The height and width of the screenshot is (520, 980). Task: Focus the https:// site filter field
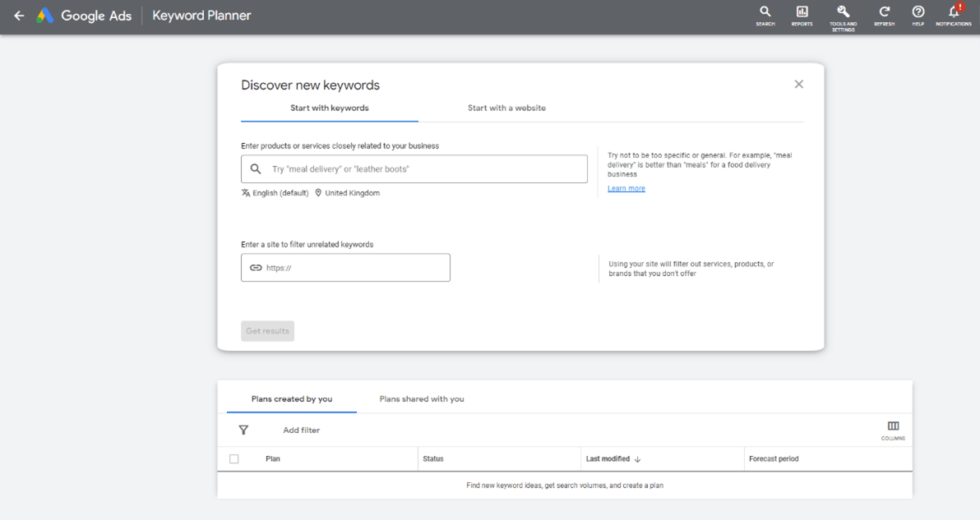pyautogui.click(x=345, y=268)
